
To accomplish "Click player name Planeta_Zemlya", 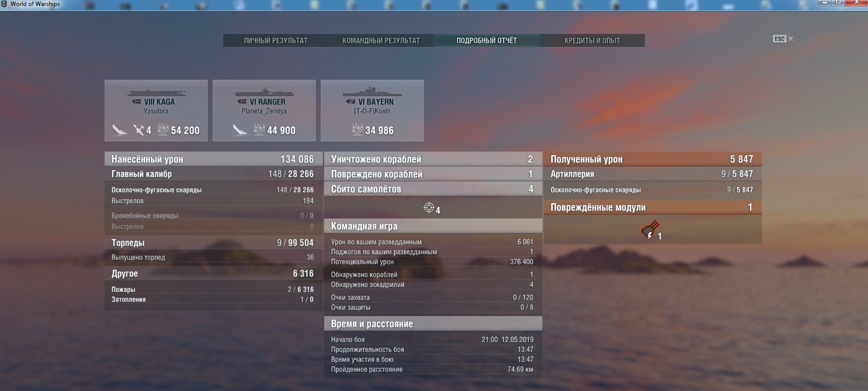I will point(264,112).
